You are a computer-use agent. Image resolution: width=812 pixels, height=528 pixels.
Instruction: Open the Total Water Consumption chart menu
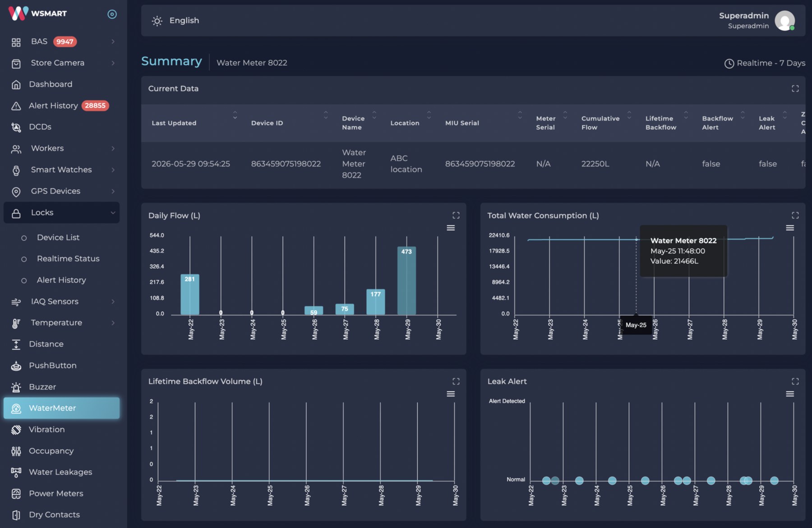(790, 228)
